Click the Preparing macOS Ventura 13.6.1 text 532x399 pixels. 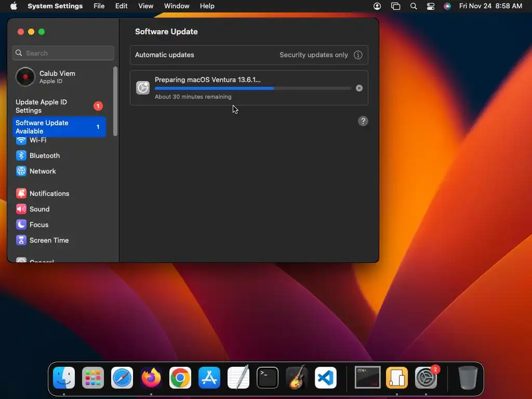click(208, 79)
